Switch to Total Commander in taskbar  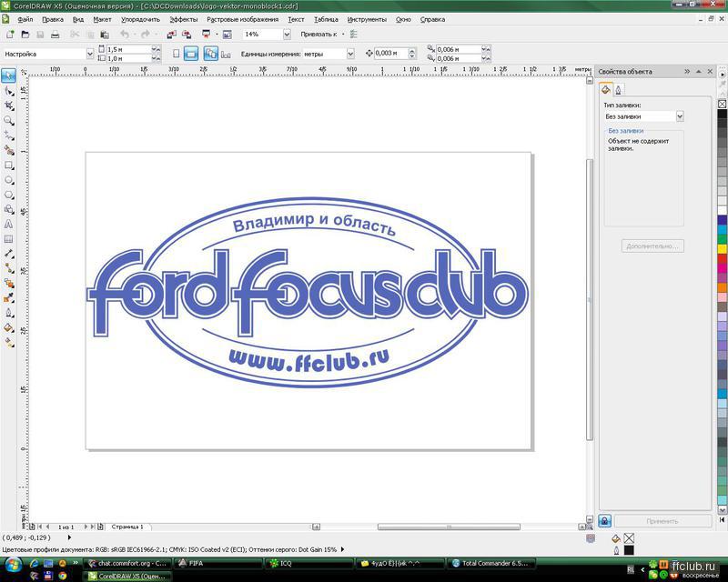(491, 563)
